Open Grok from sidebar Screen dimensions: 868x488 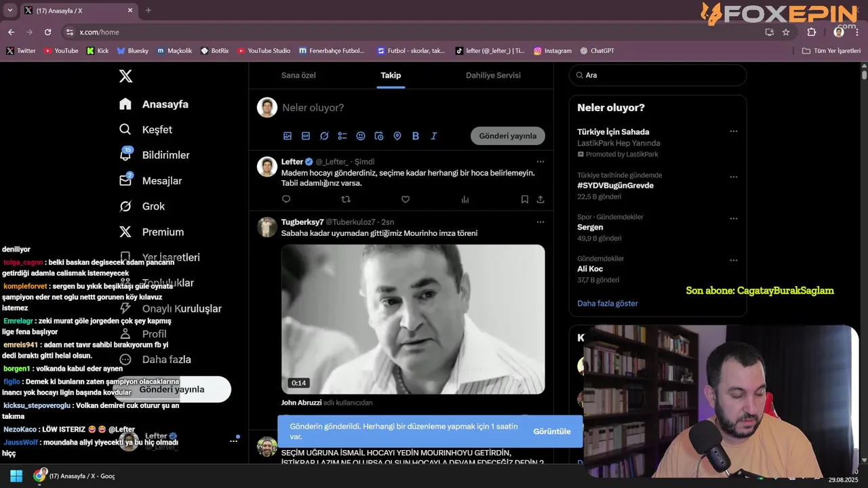click(142, 206)
